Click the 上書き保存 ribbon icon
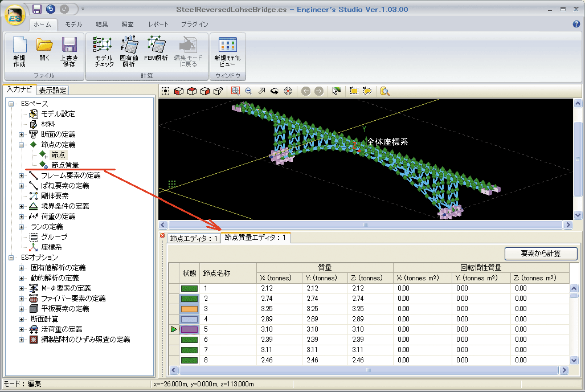585x392 pixels. (x=69, y=51)
